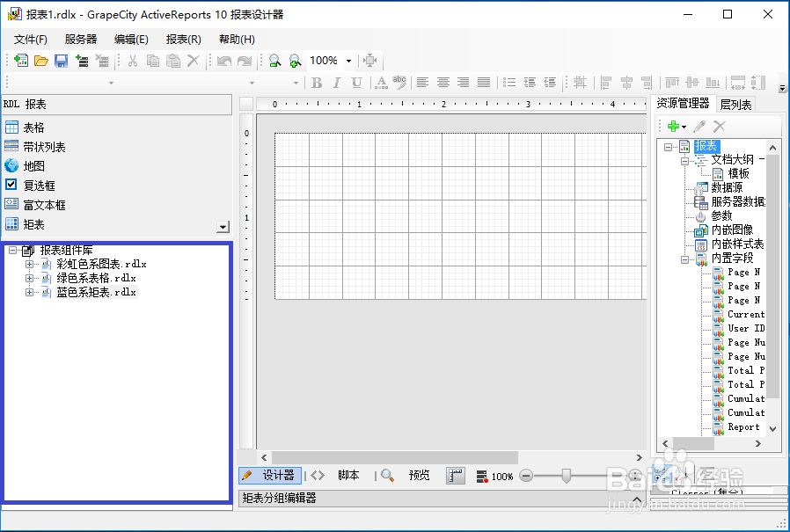
Task: Click the green plus Add icon in explorer
Action: (x=674, y=127)
